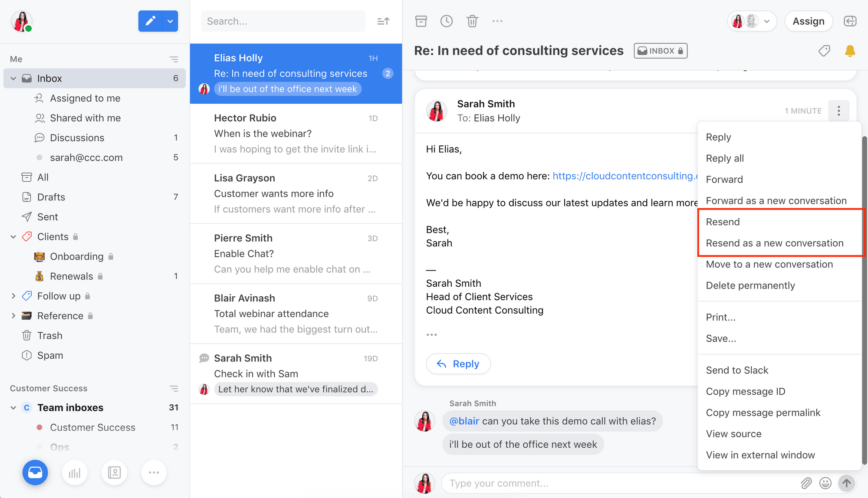Screen dimensions: 868x498
Task: Open the Check in with Sam discussion
Action: click(296, 374)
